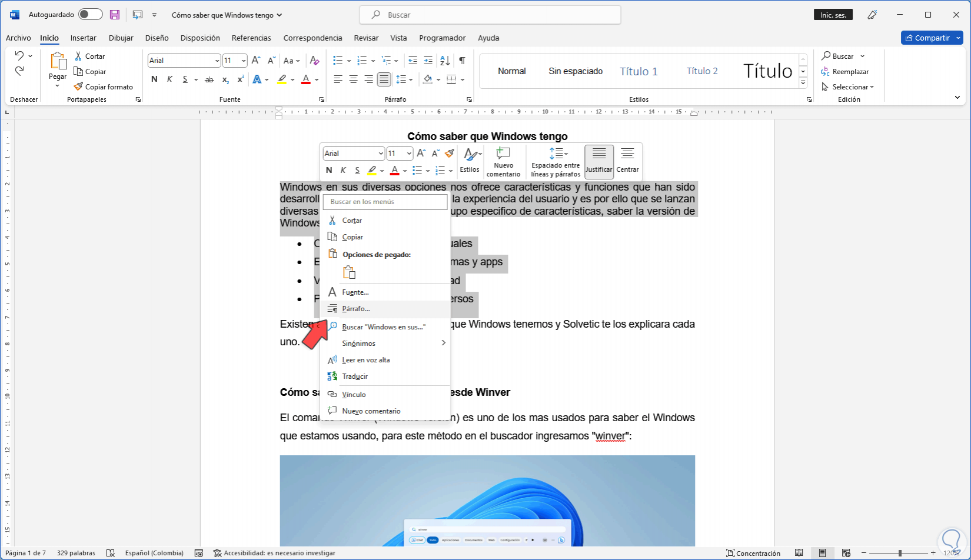The width and height of the screenshot is (971, 560).
Task: Select Fuente... from the context menu
Action: point(385,292)
